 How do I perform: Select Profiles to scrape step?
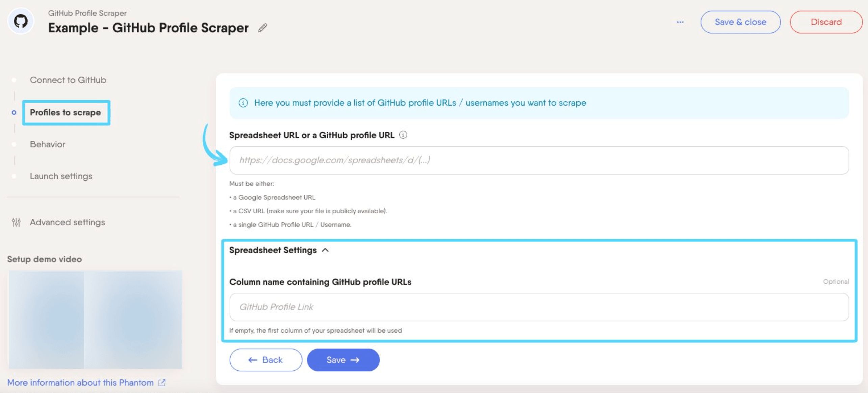[x=66, y=112]
